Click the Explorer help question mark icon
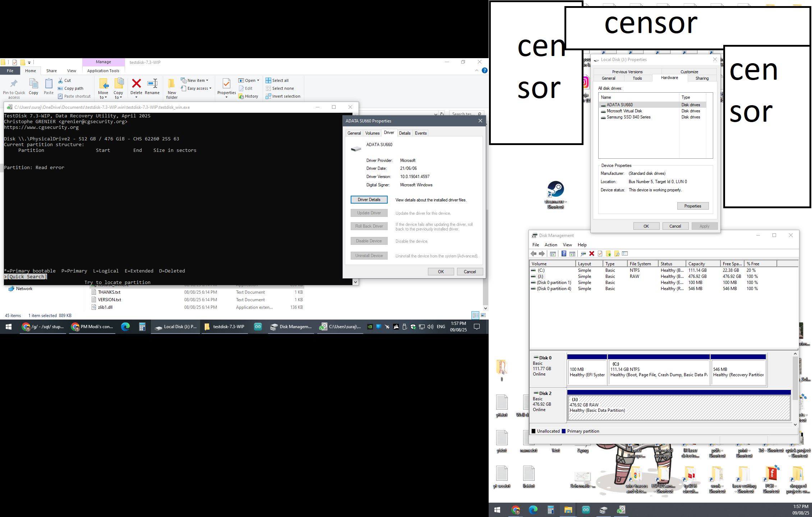 484,70
